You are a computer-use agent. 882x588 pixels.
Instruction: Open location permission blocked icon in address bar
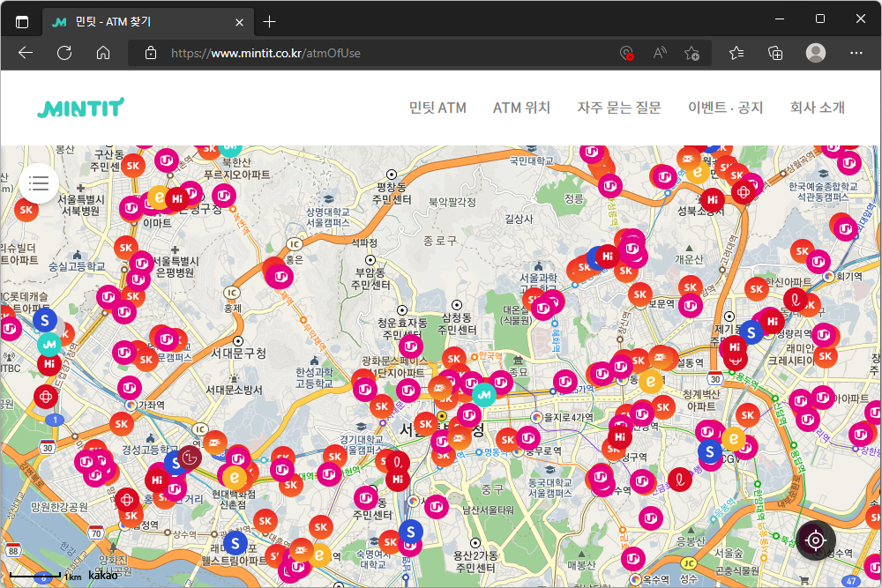click(626, 53)
